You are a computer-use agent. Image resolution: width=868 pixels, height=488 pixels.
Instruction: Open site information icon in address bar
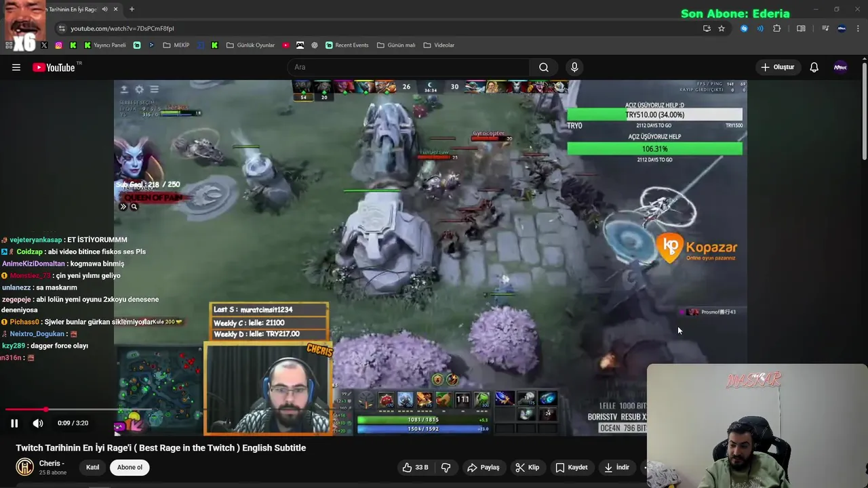click(x=62, y=28)
